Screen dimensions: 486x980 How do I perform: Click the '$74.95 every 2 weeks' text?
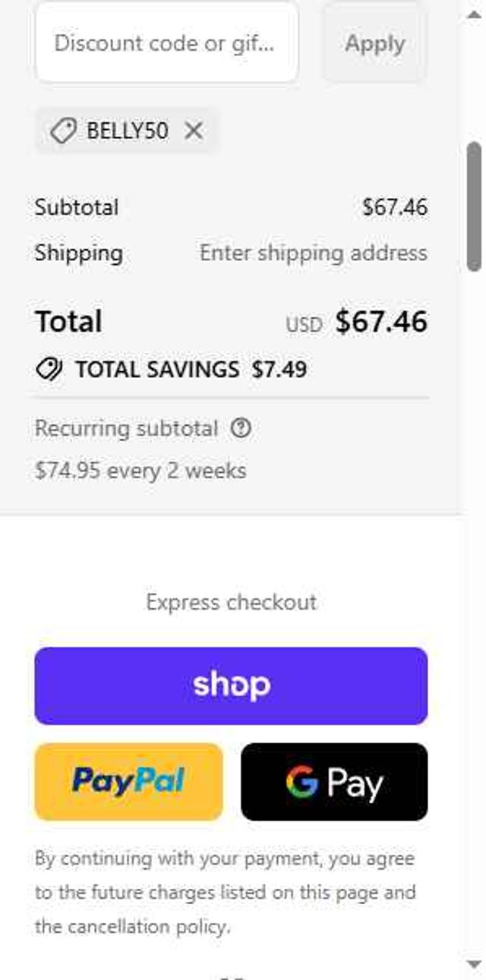pos(140,471)
